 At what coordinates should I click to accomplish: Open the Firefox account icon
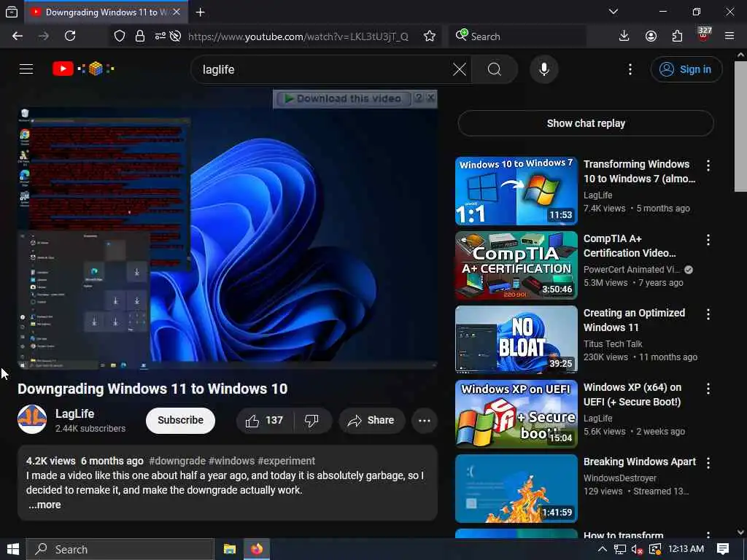point(651,36)
